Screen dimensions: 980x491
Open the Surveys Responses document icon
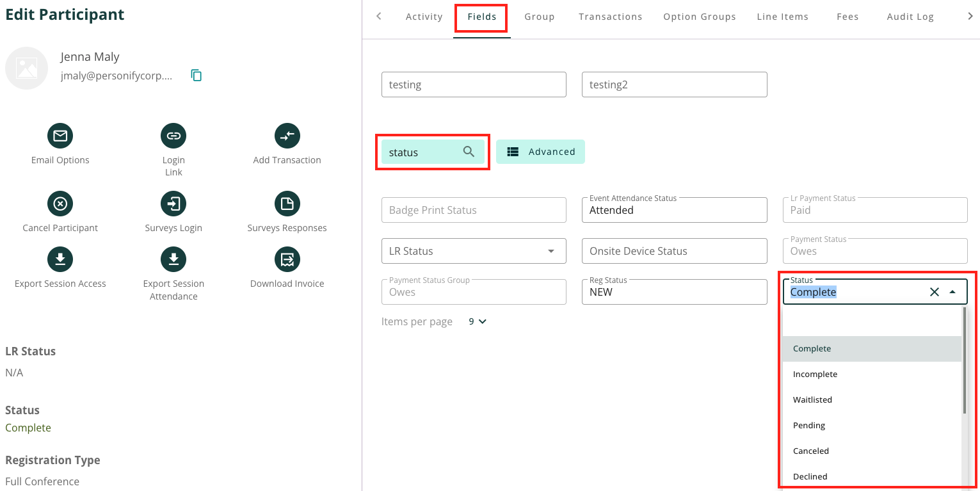[287, 204]
